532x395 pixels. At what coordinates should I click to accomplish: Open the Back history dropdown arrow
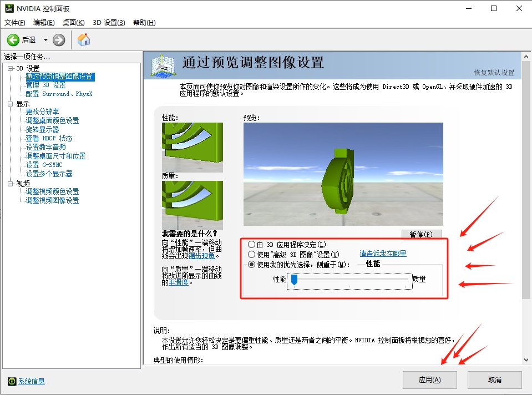(x=45, y=40)
